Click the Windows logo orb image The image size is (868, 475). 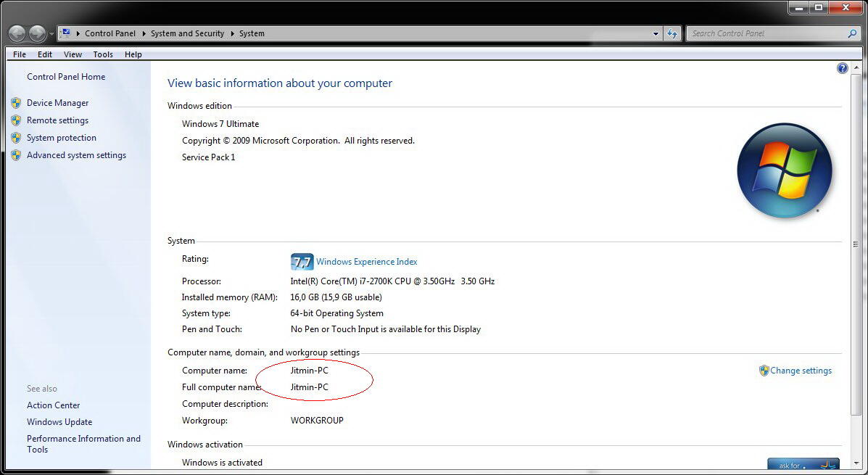click(x=785, y=170)
